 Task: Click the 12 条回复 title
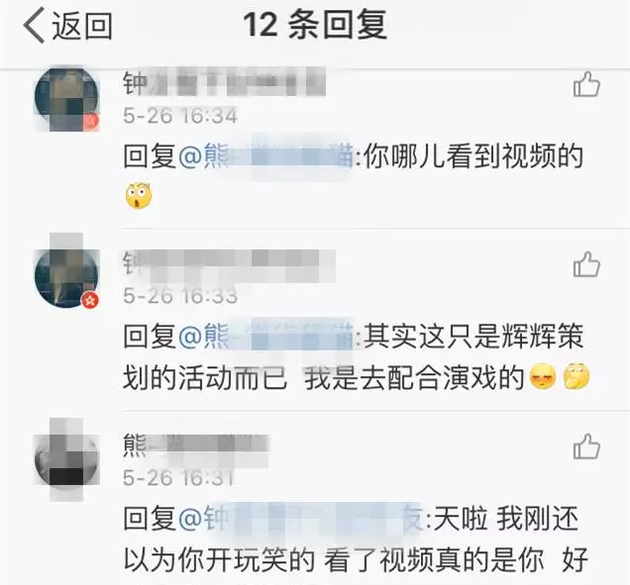coord(315,25)
